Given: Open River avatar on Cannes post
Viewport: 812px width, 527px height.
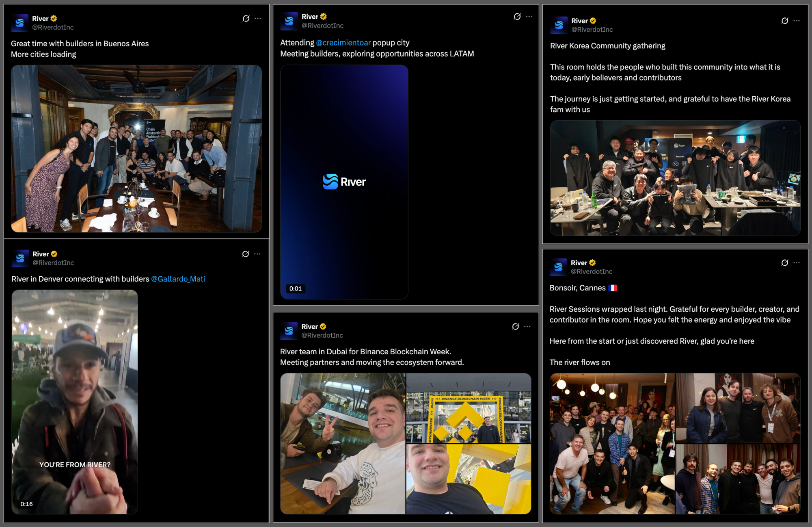Looking at the screenshot, I should (x=558, y=267).
